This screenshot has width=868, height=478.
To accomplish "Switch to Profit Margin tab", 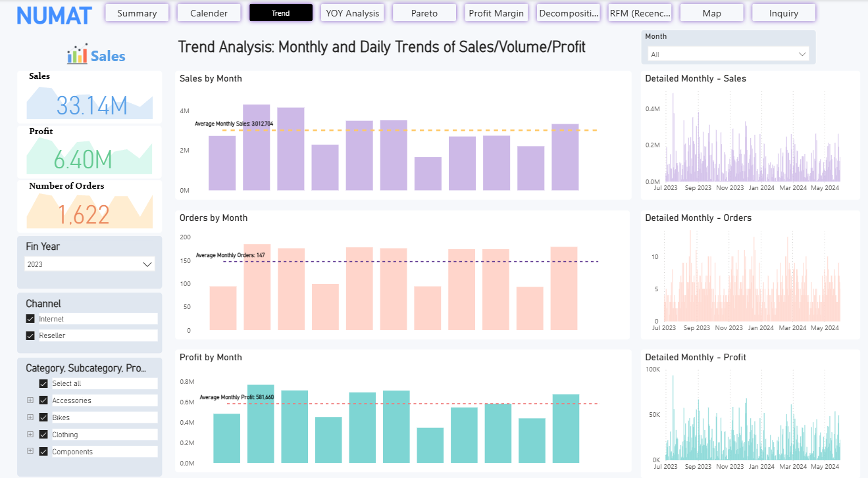I will [x=496, y=12].
